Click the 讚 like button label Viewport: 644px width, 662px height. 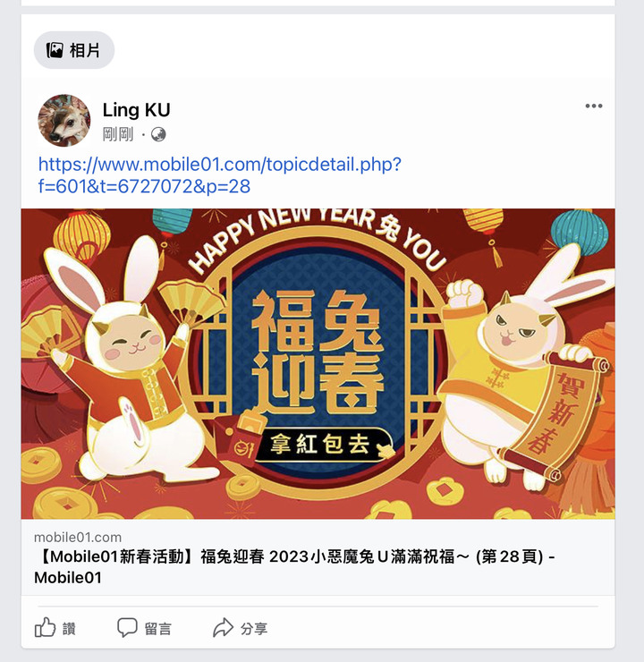coord(69,629)
